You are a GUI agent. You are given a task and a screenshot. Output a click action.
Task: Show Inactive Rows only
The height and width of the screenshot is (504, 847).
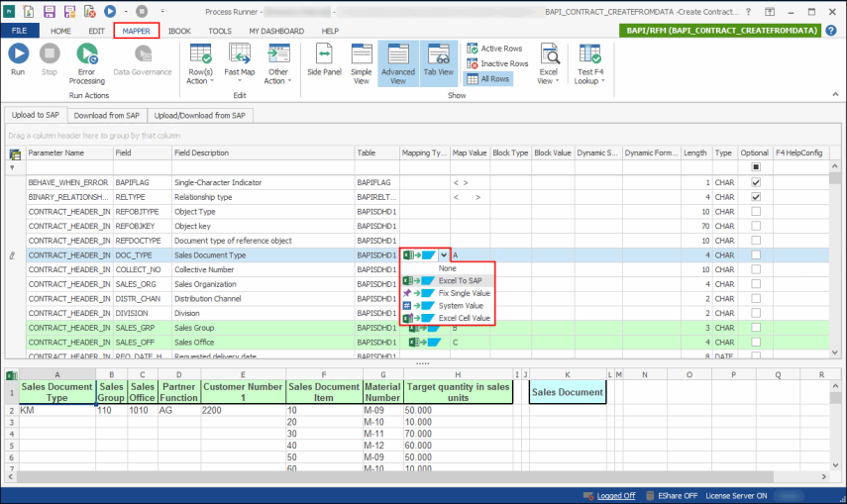click(x=497, y=63)
